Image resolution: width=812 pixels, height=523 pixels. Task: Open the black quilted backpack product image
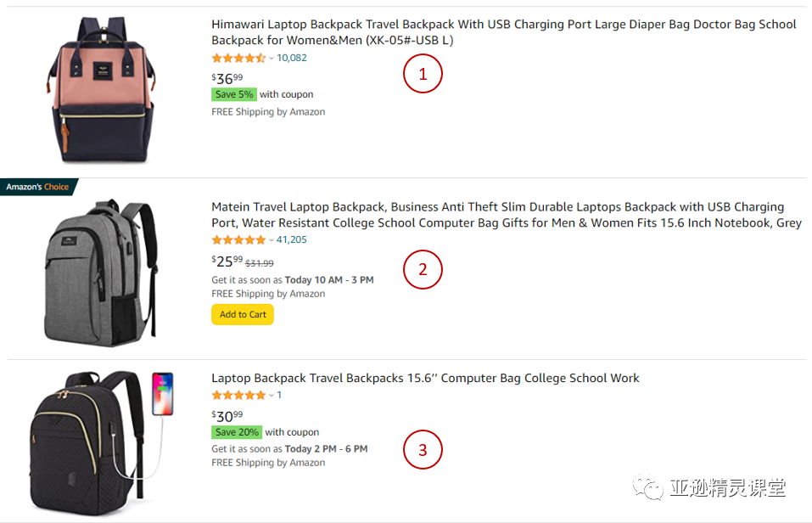(x=101, y=443)
